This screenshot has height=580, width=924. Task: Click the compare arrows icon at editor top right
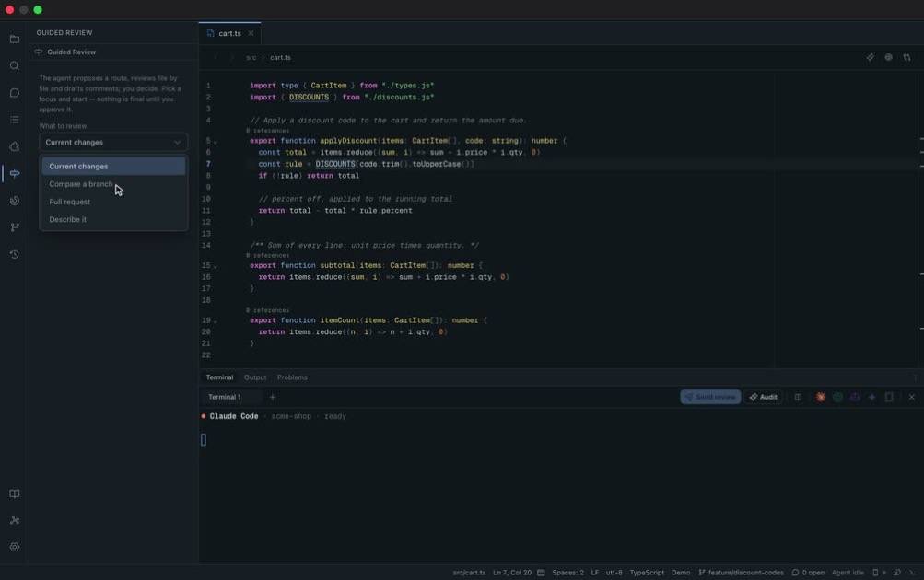[906, 57]
